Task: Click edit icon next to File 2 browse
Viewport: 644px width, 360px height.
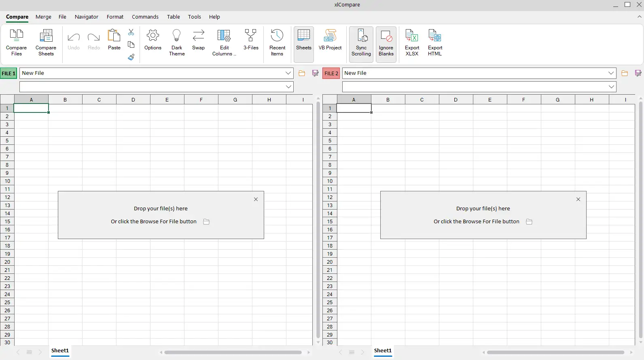Action: [x=638, y=73]
